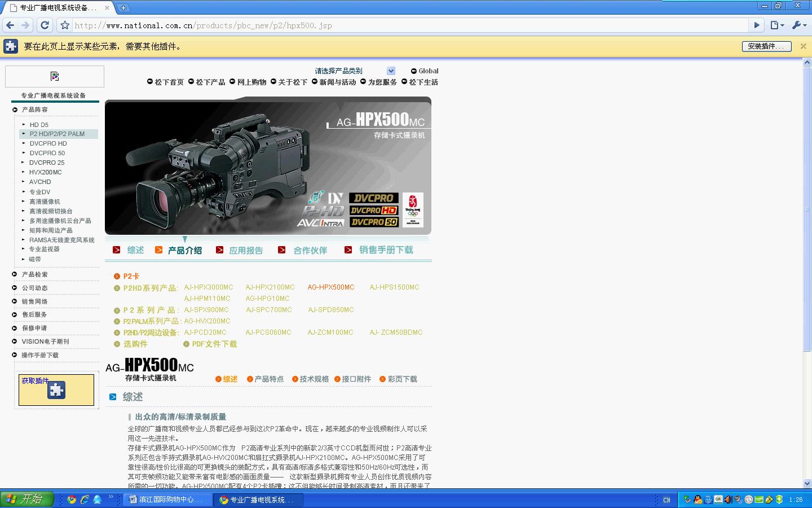The height and width of the screenshot is (508, 812).
Task: Select 高清摄像机 in the sidebar
Action: point(45,202)
